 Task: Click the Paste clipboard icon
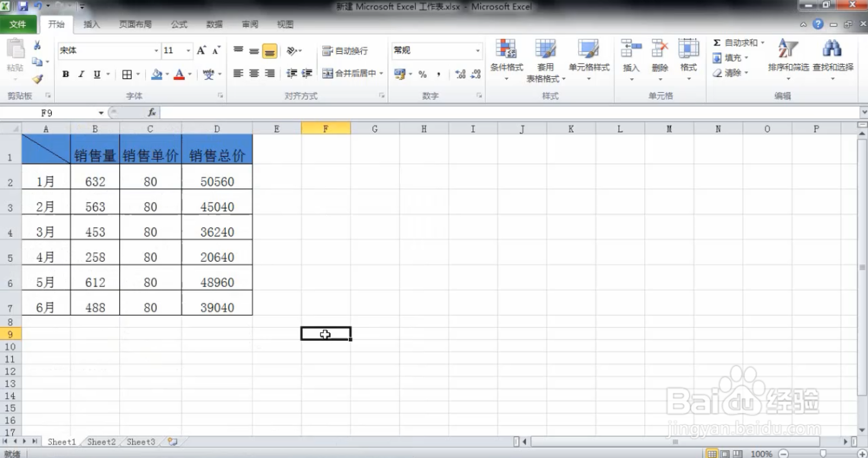pos(15,49)
